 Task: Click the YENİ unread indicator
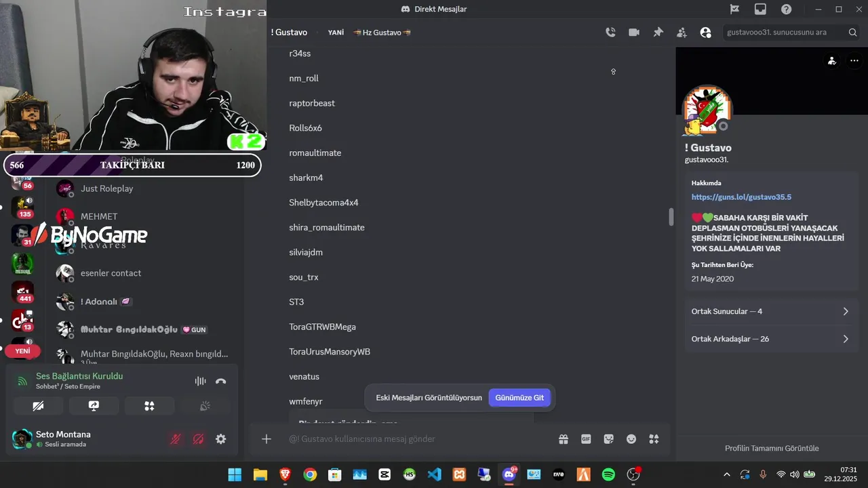pos(23,351)
